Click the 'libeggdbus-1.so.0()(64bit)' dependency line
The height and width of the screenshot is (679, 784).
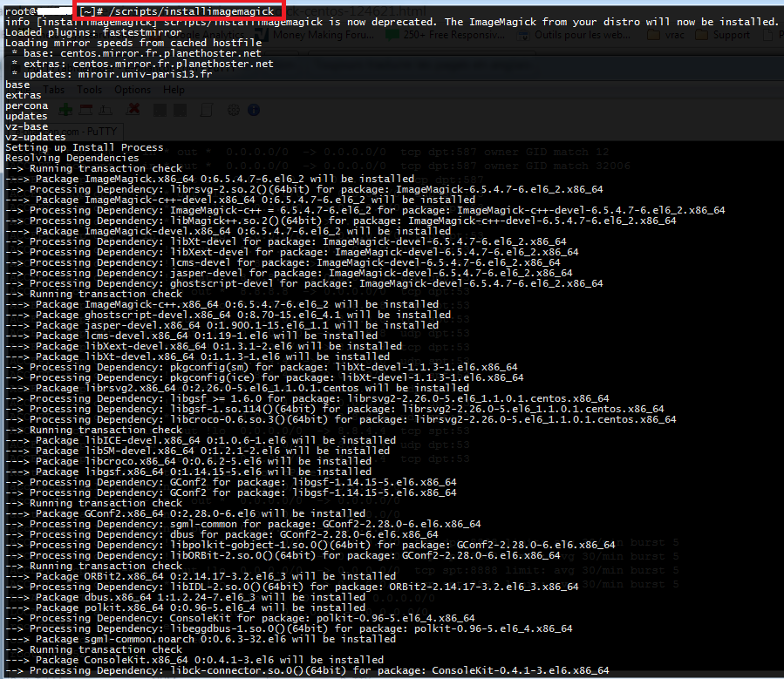[289, 629]
